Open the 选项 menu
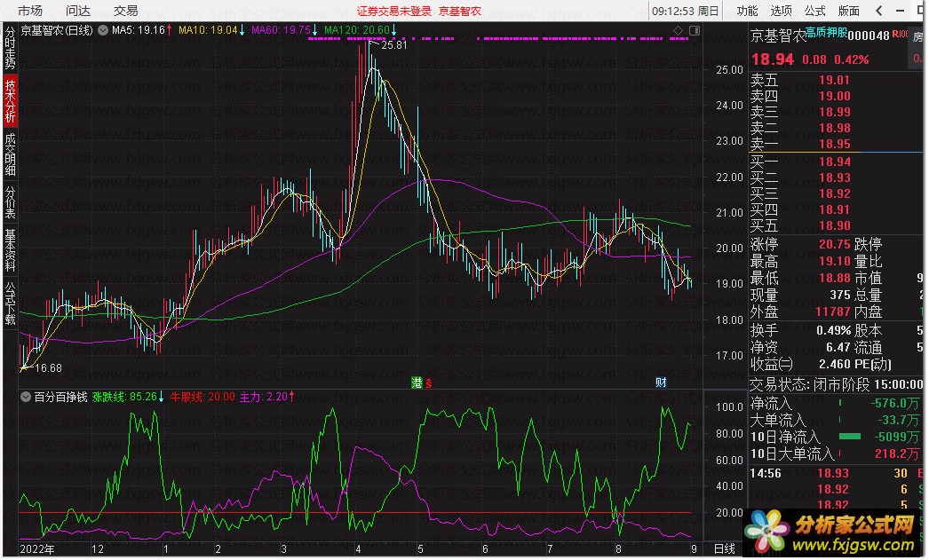This screenshot has height=560, width=929. coord(781,11)
